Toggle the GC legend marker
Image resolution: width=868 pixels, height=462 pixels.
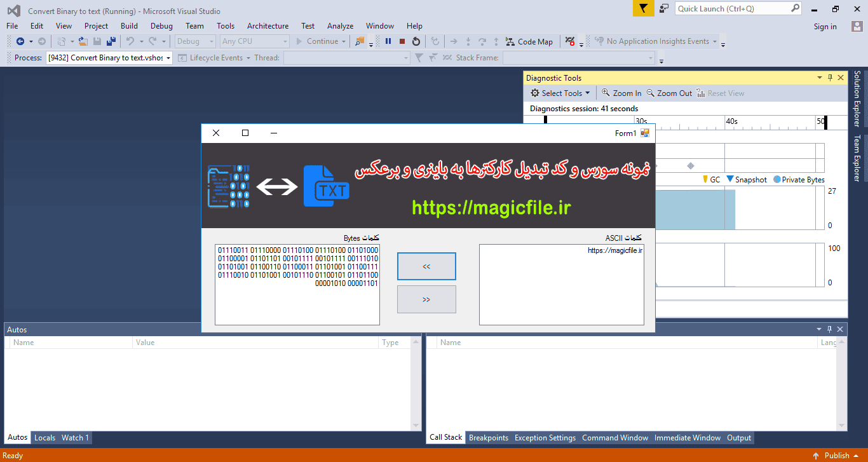click(x=705, y=179)
